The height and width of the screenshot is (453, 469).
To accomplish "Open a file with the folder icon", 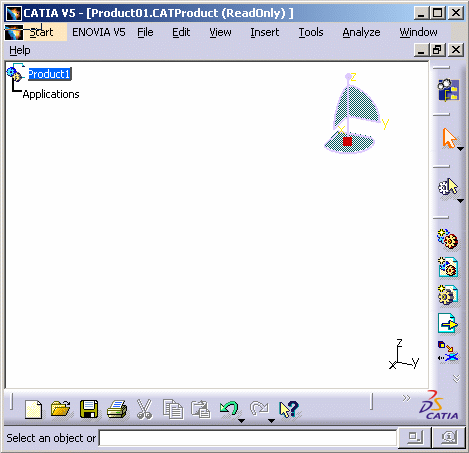I will 60,409.
